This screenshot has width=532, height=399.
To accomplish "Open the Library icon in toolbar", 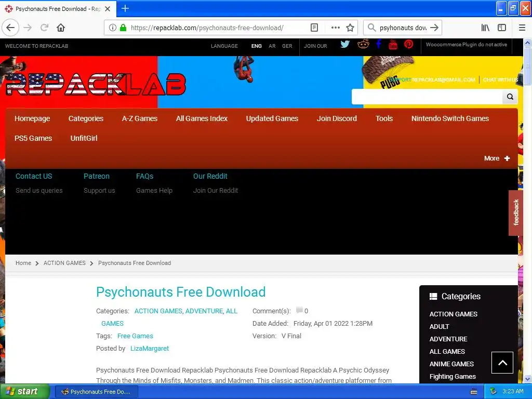I will click(485, 28).
